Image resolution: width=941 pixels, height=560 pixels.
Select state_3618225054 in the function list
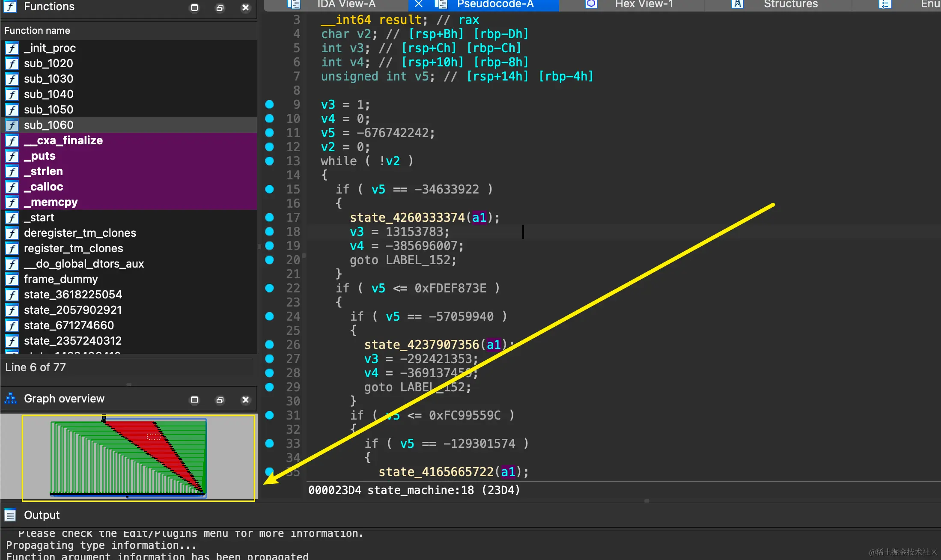73,295
